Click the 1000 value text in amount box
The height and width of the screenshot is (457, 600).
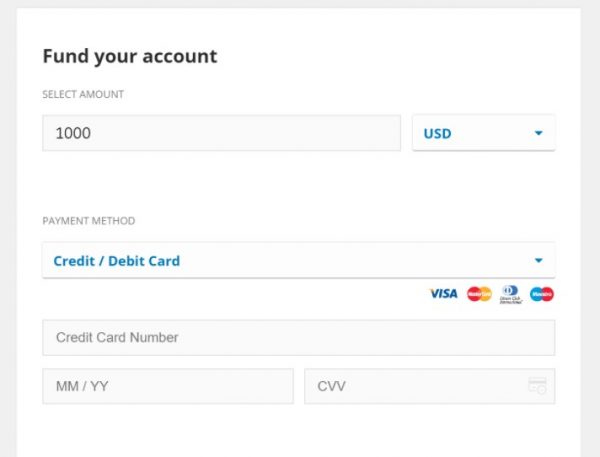click(73, 133)
